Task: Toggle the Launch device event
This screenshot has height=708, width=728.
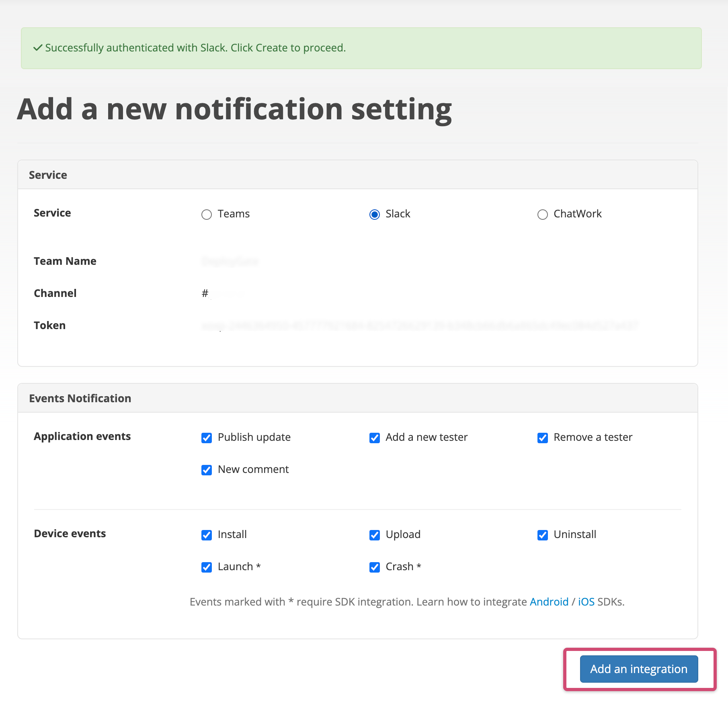Action: pyautogui.click(x=206, y=567)
